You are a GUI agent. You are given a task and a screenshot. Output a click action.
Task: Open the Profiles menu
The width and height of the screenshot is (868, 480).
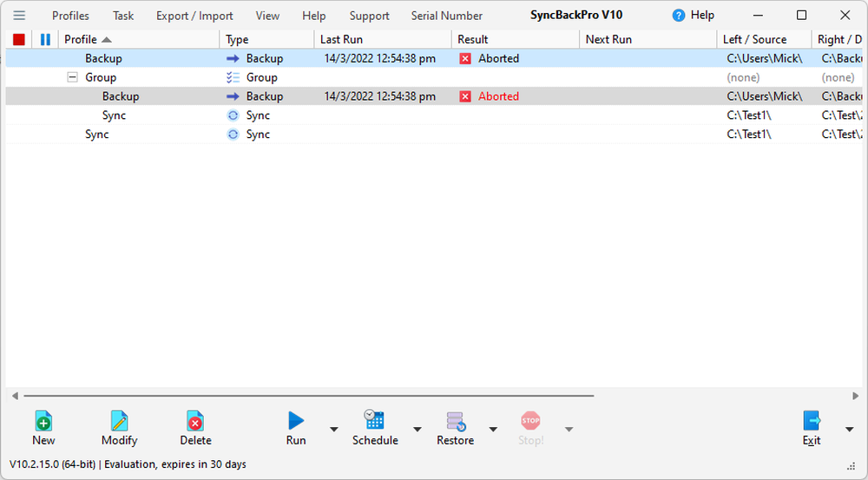pos(70,16)
